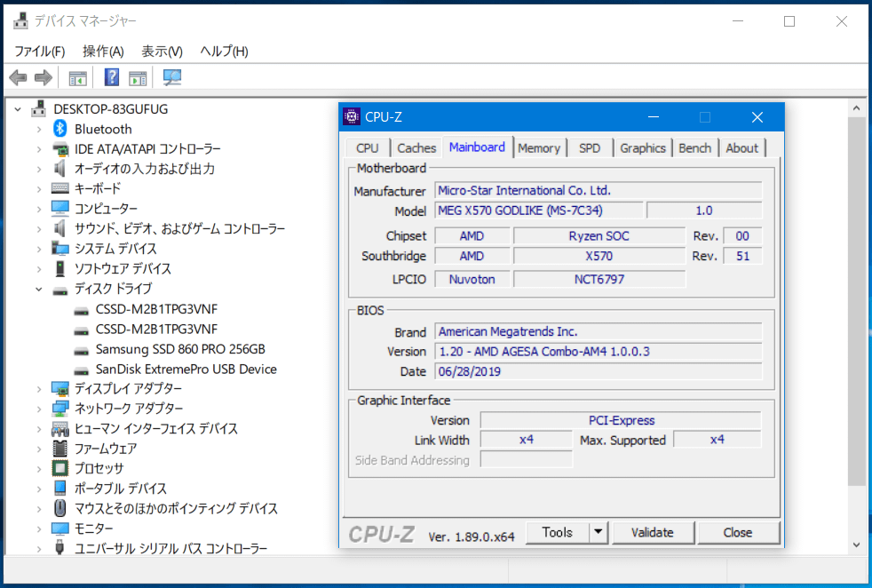Open the 表示(V) menu

[x=162, y=52]
